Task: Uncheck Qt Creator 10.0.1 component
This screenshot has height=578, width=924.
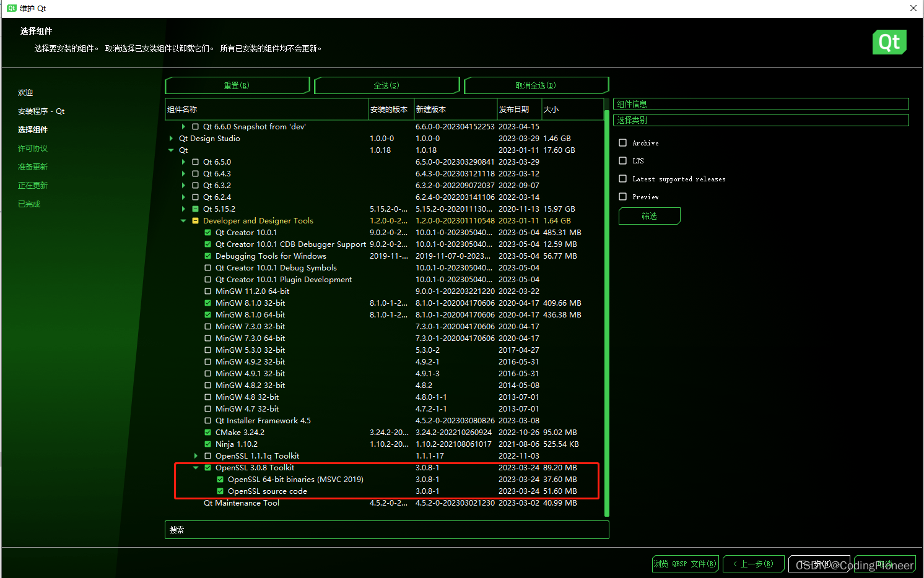Action: [x=208, y=233]
